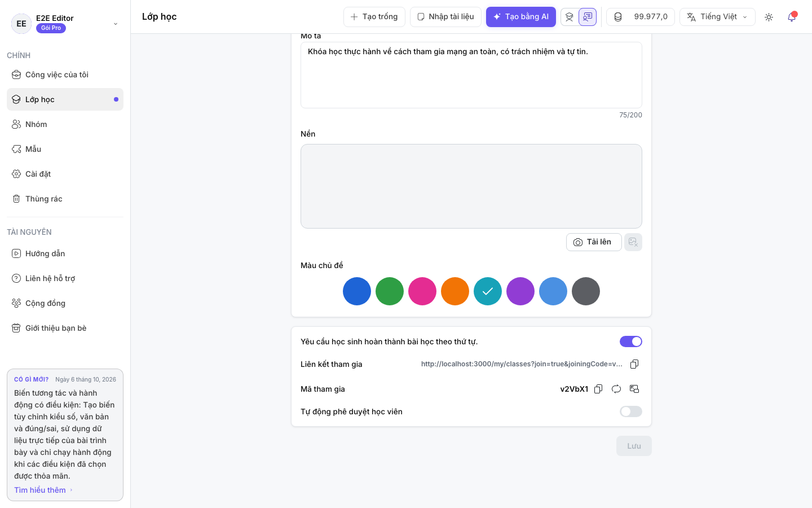Regenerate the join code
The width and height of the screenshot is (812, 508).
(616, 389)
